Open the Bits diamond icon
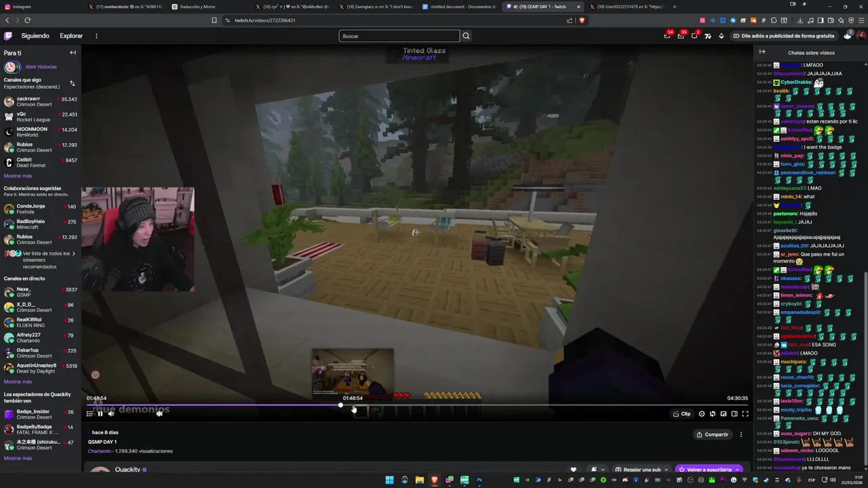This screenshot has width=868, height=488. 722,36
